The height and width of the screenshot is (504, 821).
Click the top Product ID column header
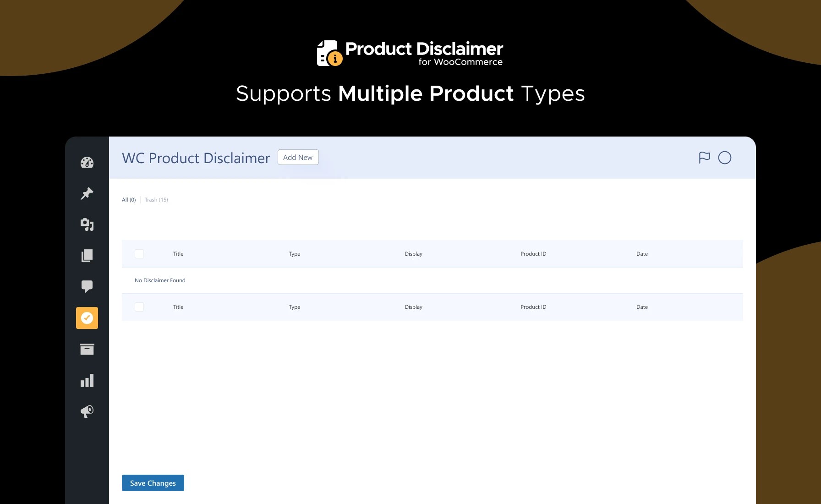coord(533,254)
